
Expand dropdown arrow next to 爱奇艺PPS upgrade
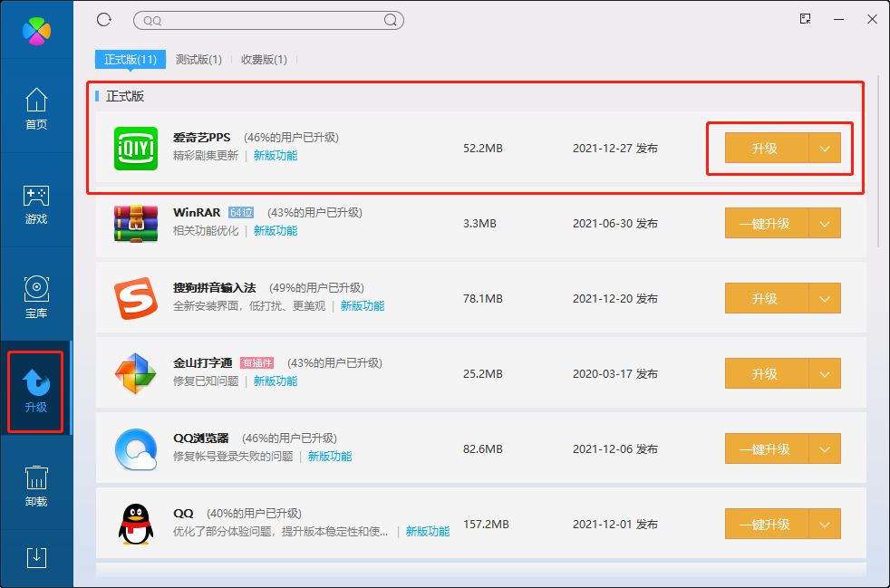click(x=825, y=149)
